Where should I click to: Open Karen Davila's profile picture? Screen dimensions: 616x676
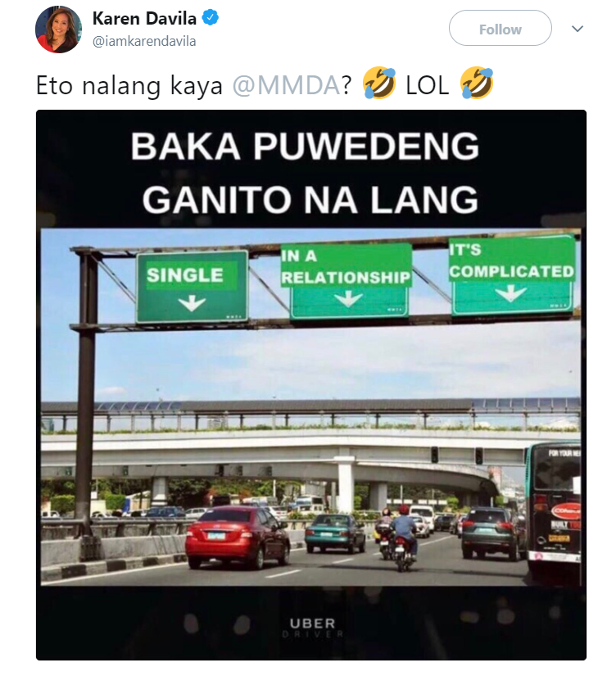pyautogui.click(x=58, y=29)
